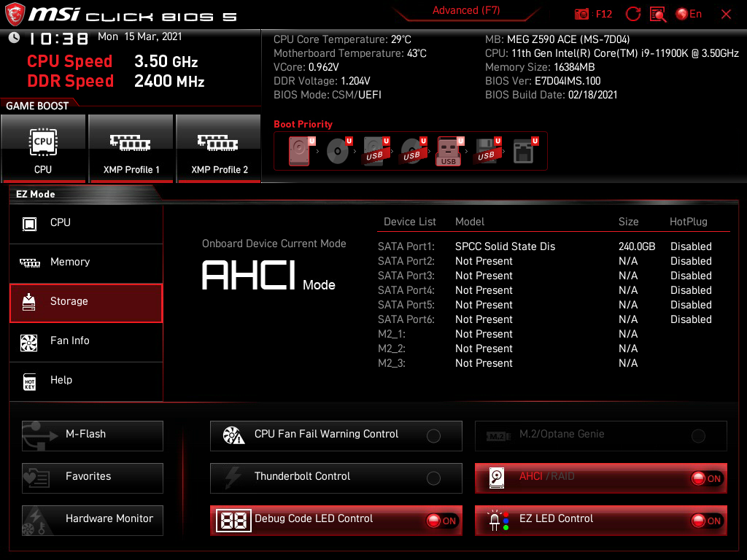Click the Device List column header
The height and width of the screenshot is (560, 747).
point(410,222)
